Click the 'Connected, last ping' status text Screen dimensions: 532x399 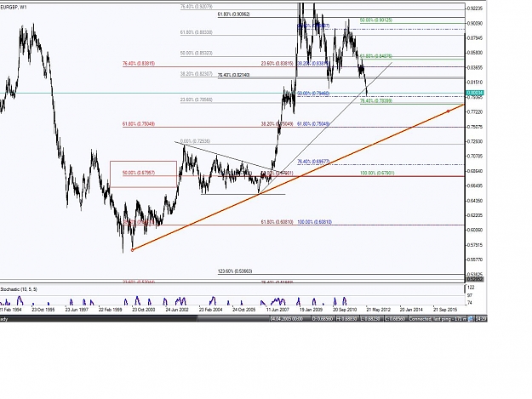(438, 319)
